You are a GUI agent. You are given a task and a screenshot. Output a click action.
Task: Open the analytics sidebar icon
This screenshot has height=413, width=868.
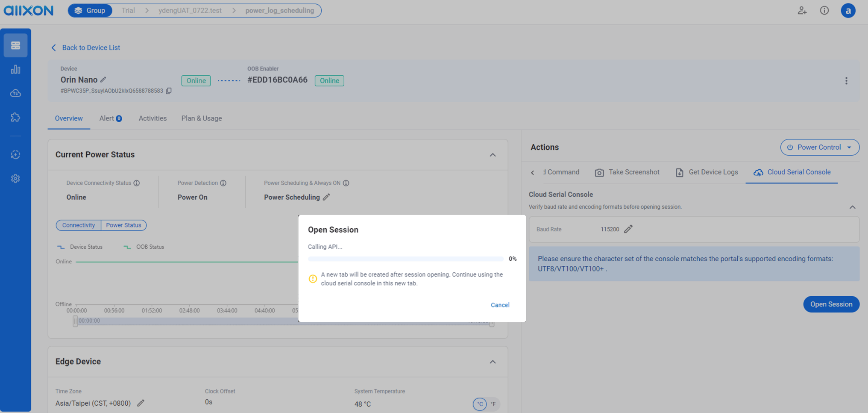coord(15,69)
